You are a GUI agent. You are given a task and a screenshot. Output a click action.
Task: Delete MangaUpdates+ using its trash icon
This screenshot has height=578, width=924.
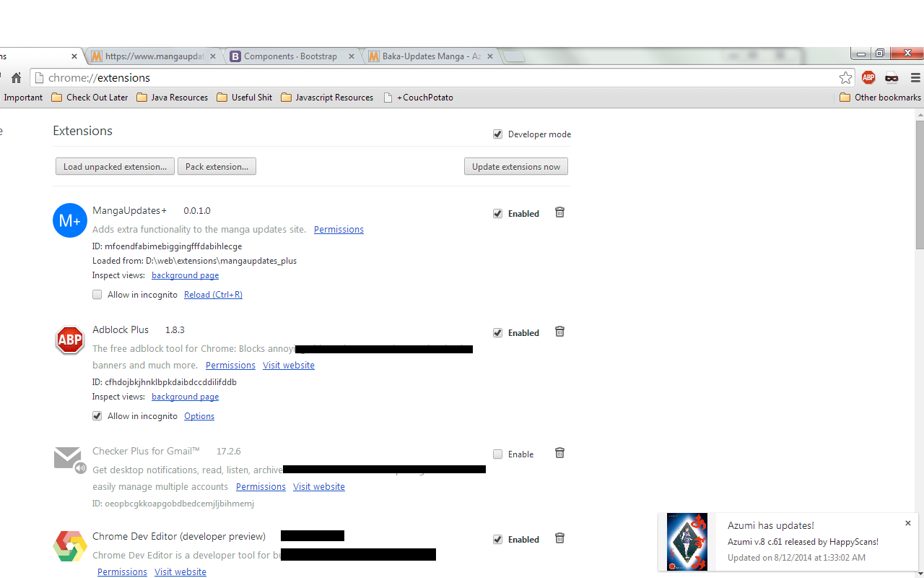click(x=559, y=212)
